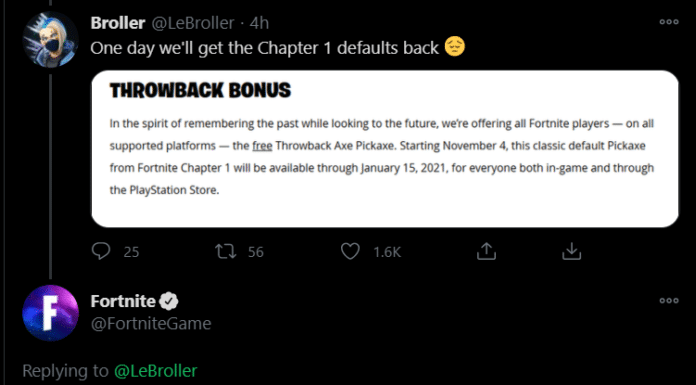696x385 pixels.
Task: Open the three-dots menu on the Fortnite tweet
Action: coord(668,301)
